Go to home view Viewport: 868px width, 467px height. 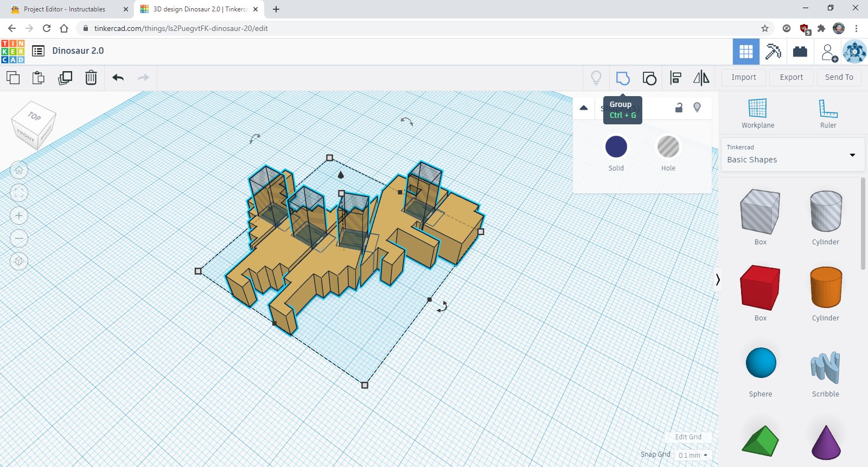[x=19, y=171]
